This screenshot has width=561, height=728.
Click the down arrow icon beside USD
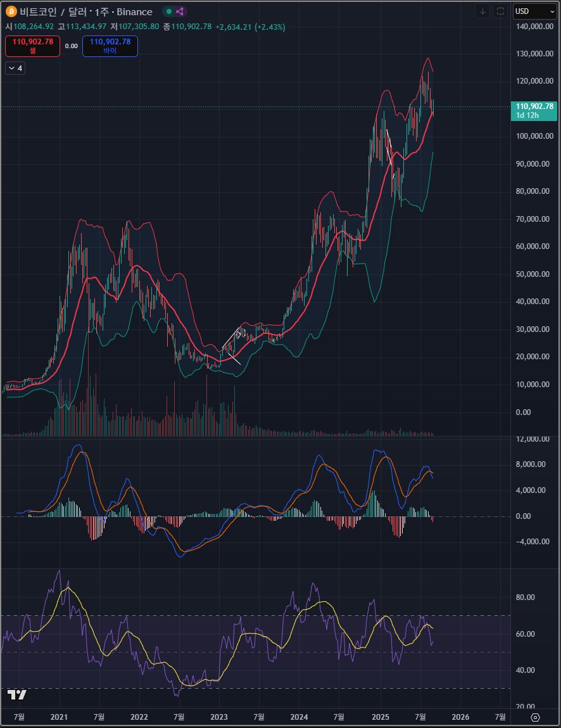coord(482,11)
